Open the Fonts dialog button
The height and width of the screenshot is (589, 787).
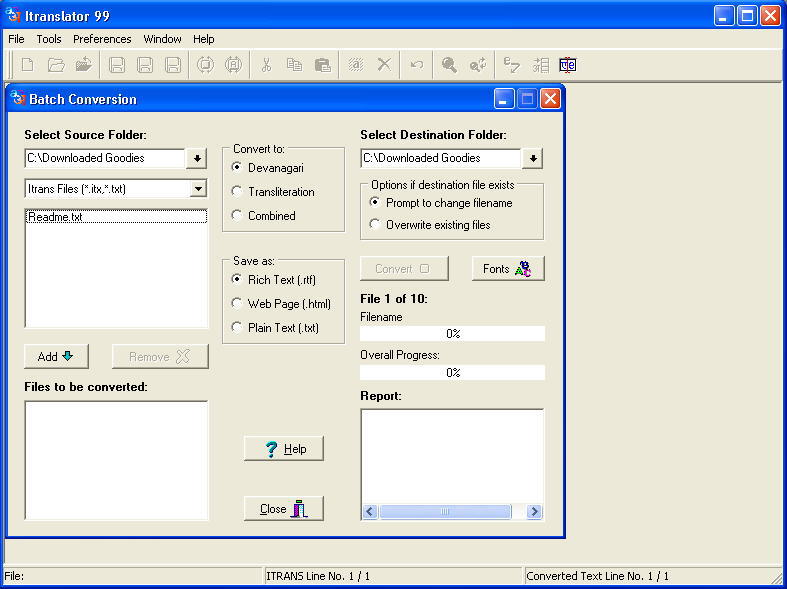(x=508, y=269)
